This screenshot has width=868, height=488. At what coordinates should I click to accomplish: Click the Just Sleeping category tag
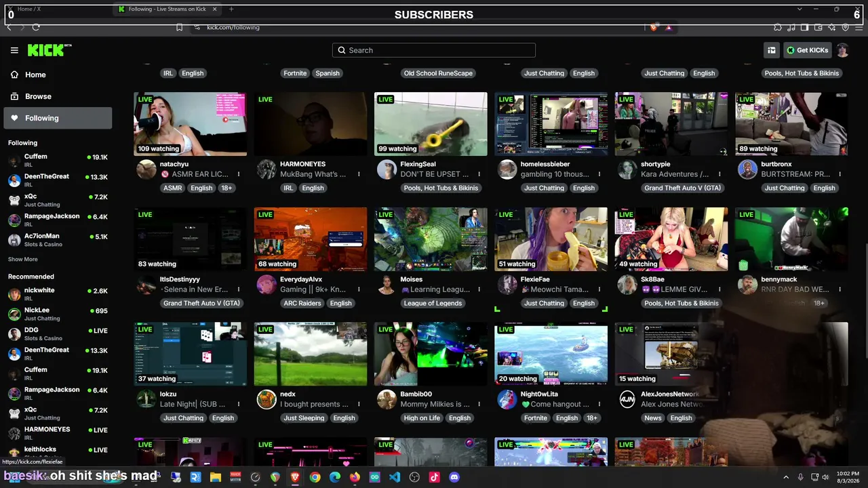[x=304, y=418]
